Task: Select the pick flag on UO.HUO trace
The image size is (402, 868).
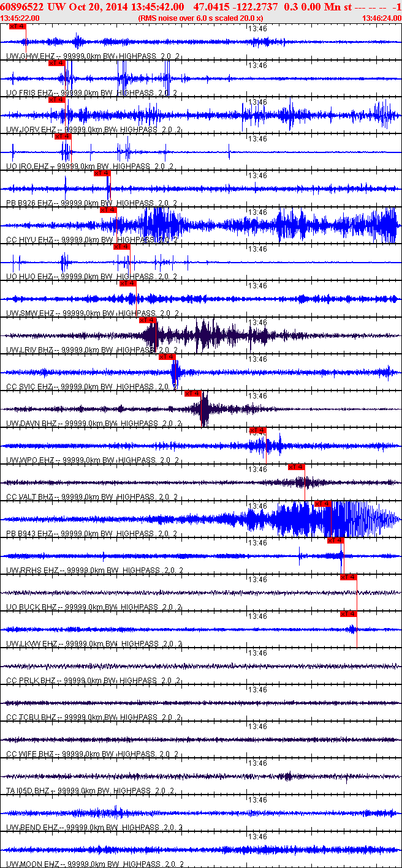Action: 122,247
